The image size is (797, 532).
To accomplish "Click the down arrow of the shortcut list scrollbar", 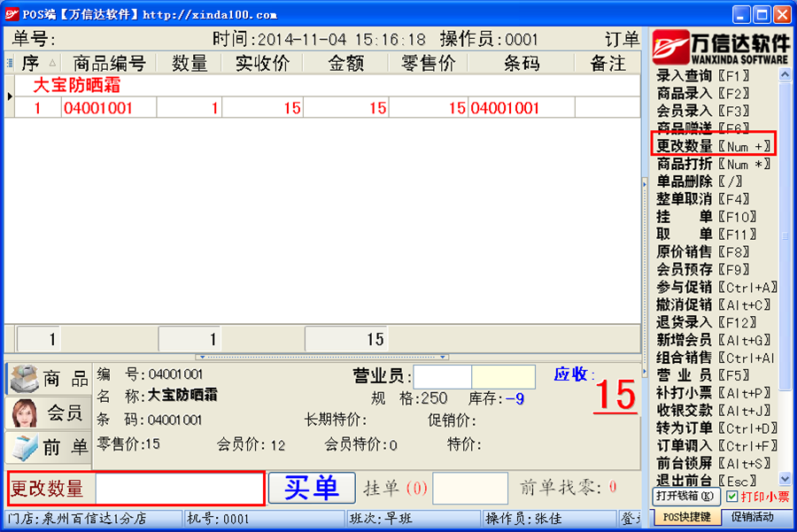I will pos(785,479).
